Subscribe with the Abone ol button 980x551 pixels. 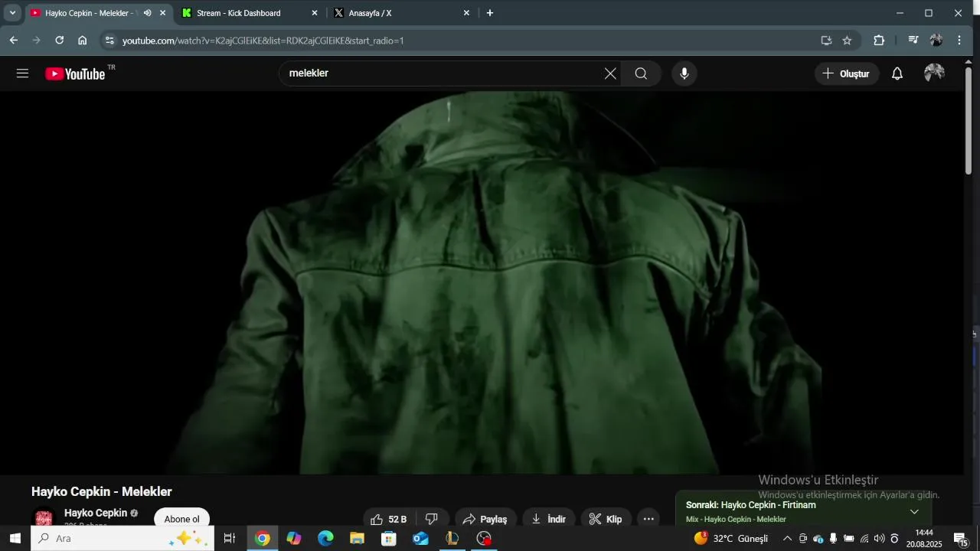181,519
